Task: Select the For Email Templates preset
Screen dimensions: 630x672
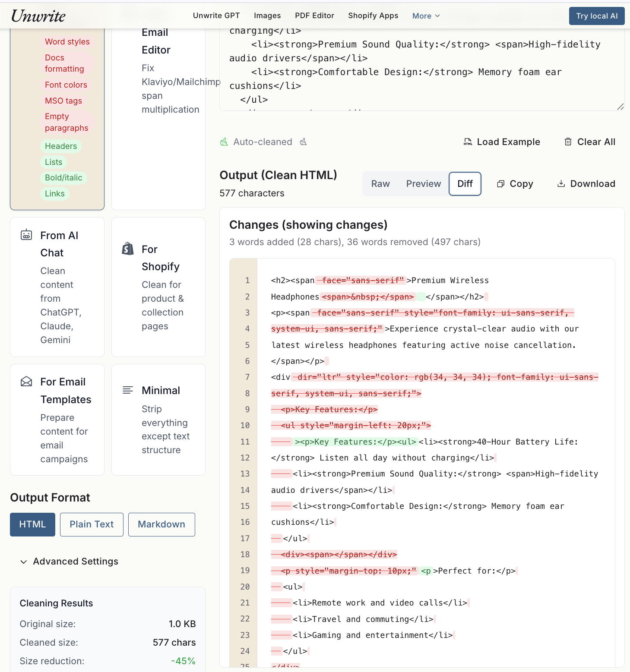Action: 57,420
